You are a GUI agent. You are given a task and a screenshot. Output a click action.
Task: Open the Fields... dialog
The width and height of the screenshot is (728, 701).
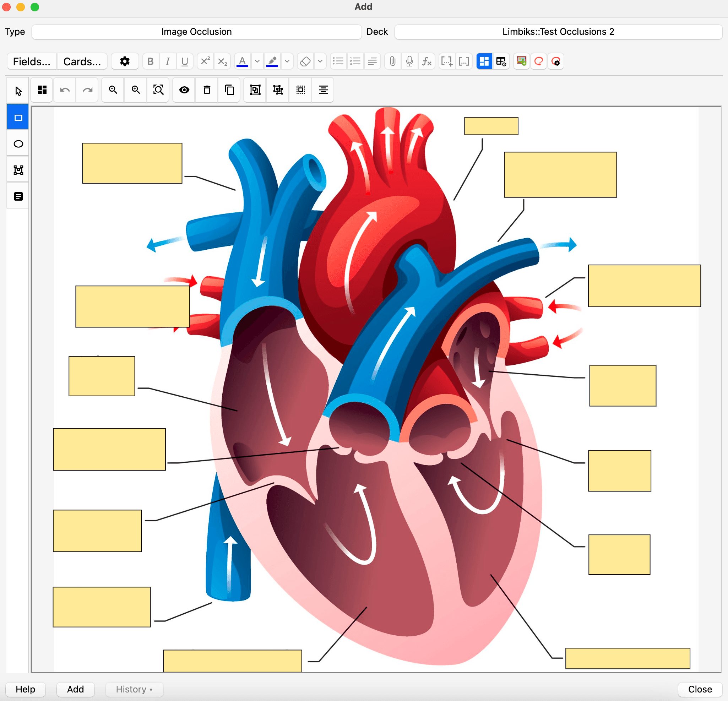pos(32,61)
